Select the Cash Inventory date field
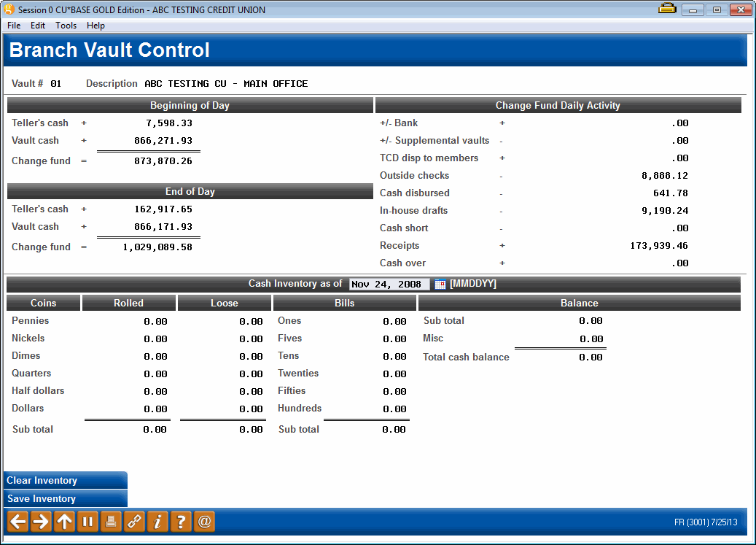Screen dimensions: 756x545 point(389,285)
